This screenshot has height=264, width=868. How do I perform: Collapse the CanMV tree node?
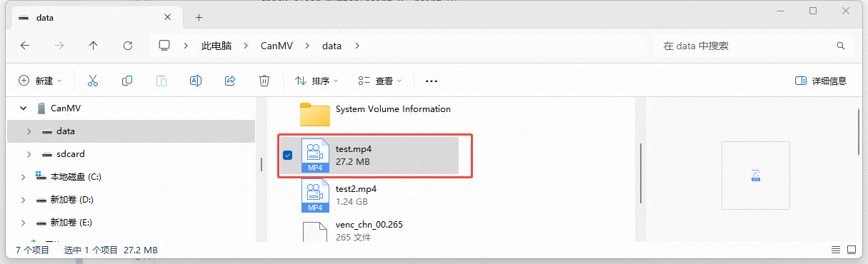pyautogui.click(x=24, y=108)
